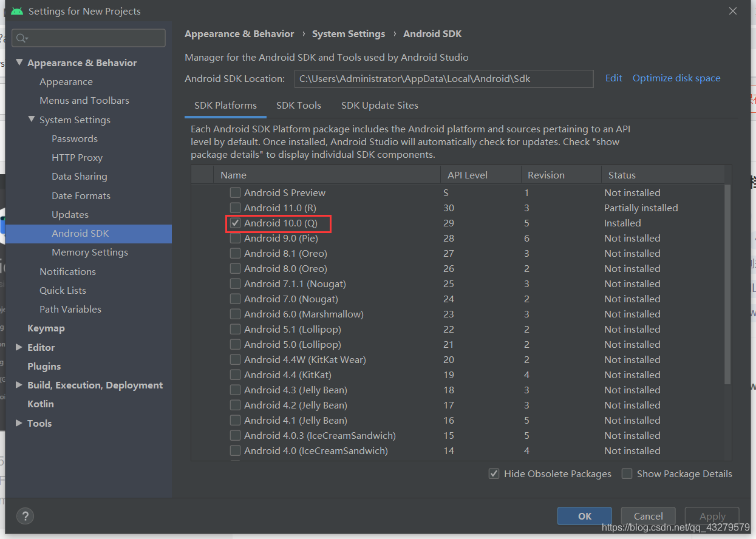Select Appearance in the settings tree

[x=66, y=82]
